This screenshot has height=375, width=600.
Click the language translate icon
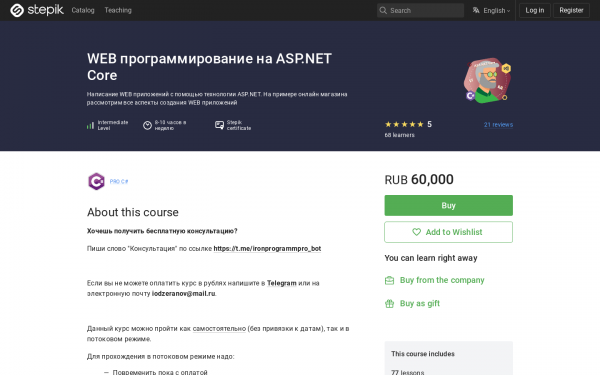coord(476,10)
